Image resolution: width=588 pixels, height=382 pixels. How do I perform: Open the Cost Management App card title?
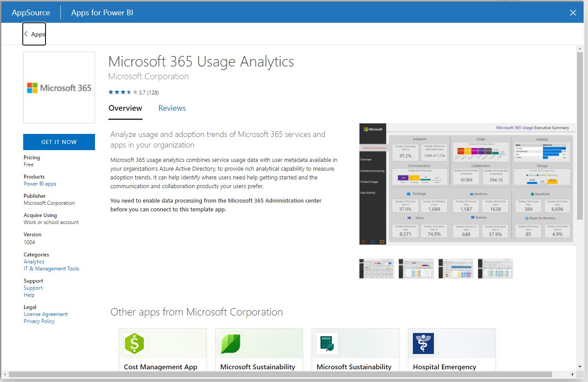tap(161, 367)
